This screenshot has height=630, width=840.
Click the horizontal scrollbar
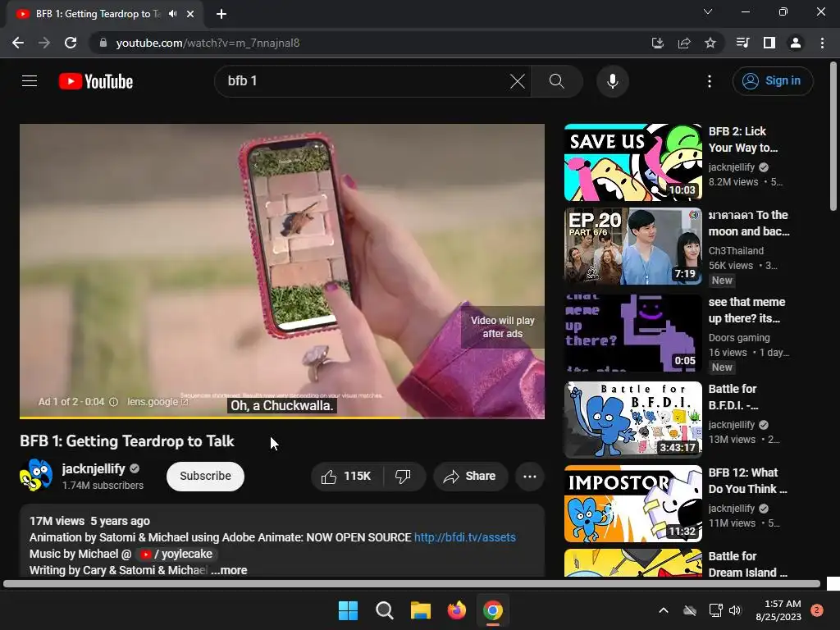coord(412,584)
